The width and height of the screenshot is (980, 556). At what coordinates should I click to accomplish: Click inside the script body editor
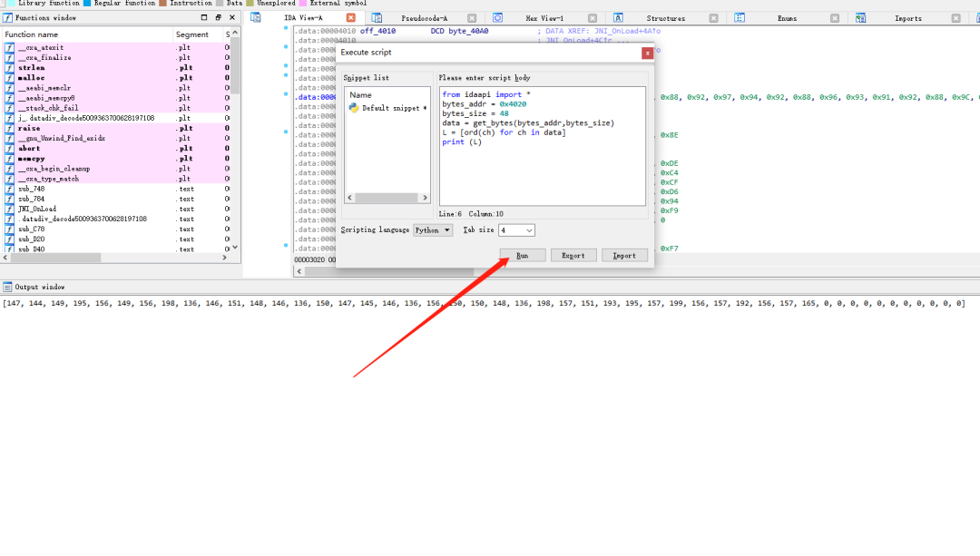tap(542, 146)
